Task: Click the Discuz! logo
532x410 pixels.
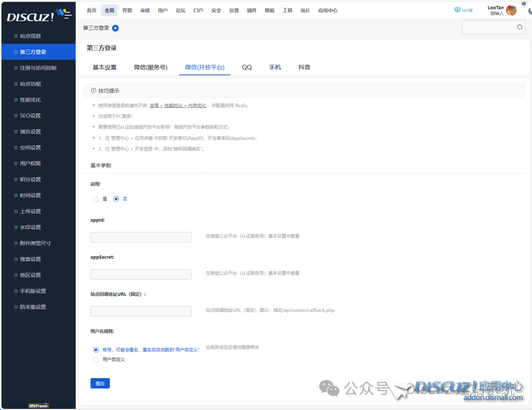Action: click(31, 17)
